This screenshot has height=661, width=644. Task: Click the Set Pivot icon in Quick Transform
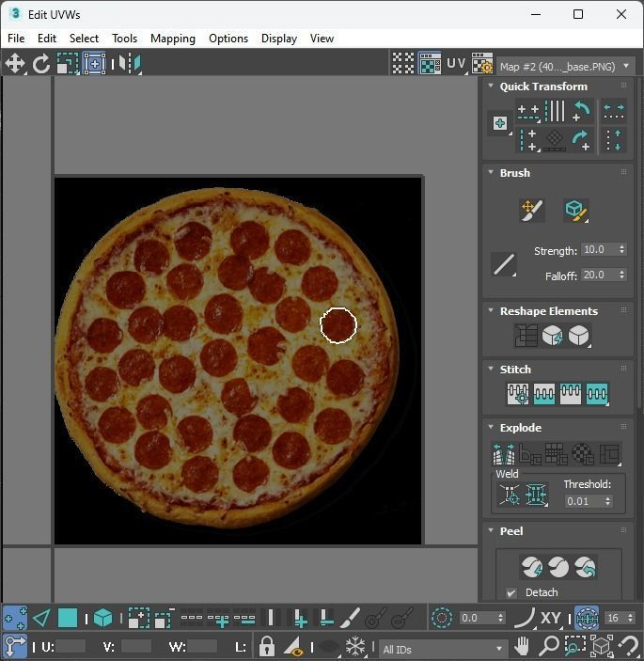pyautogui.click(x=500, y=123)
